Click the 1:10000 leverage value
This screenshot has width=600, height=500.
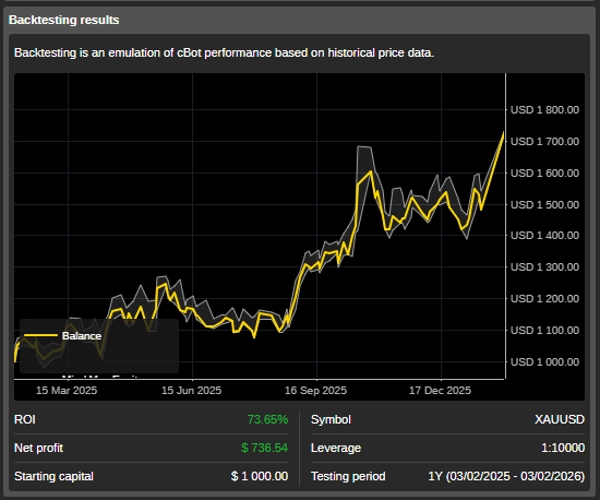click(x=563, y=448)
